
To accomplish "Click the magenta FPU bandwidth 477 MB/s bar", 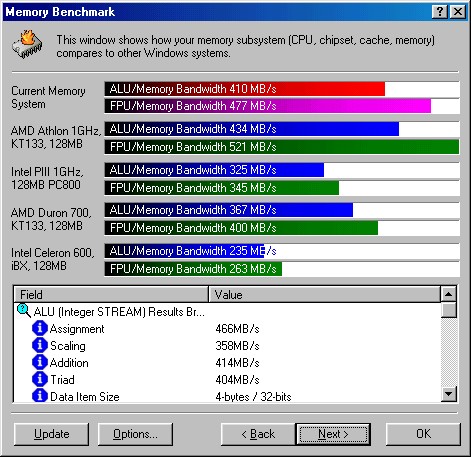I will pos(268,106).
